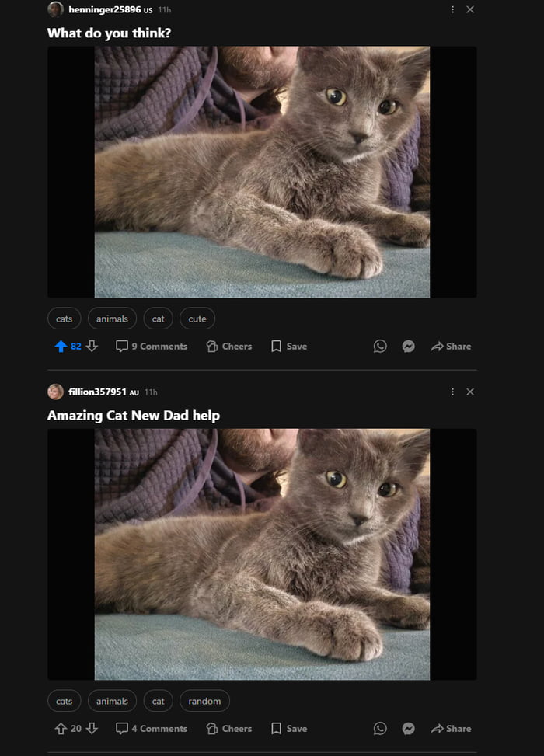View the 4 comments on the second post
The width and height of the screenshot is (544, 756).
[x=152, y=729]
